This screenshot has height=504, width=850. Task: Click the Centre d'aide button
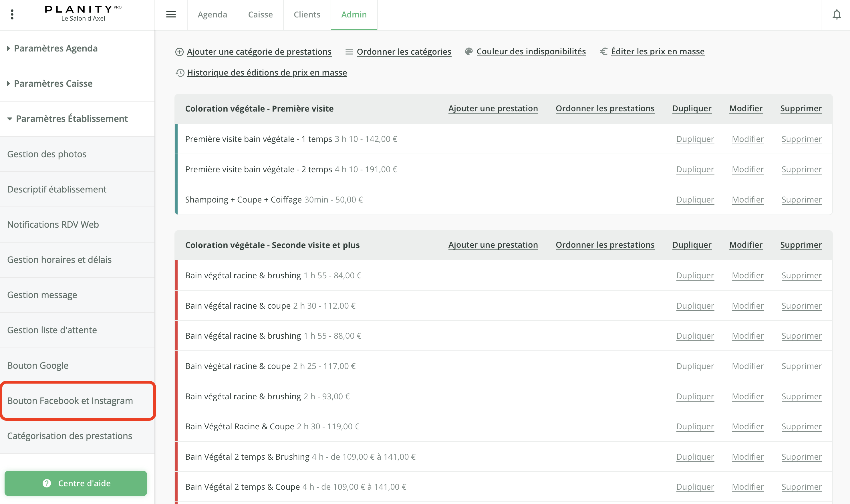pyautogui.click(x=76, y=483)
